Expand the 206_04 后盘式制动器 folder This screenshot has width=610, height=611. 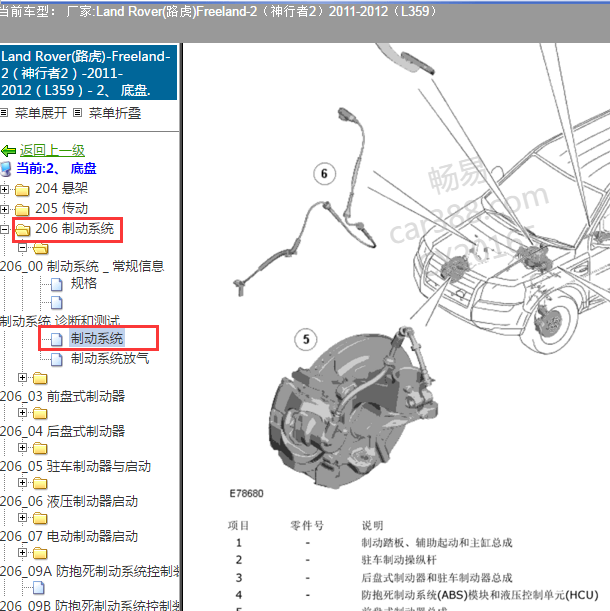click(22, 412)
